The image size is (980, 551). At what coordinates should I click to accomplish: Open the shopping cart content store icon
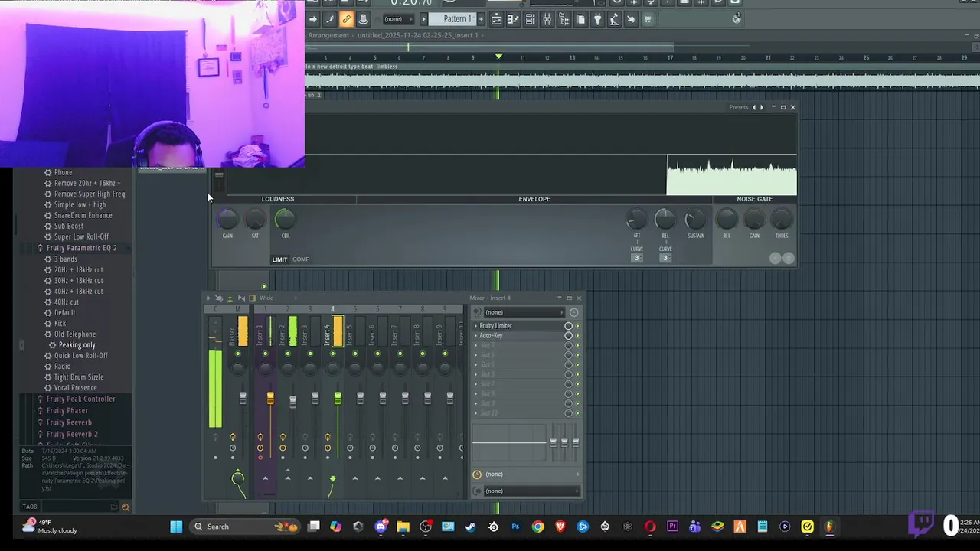[x=648, y=19]
